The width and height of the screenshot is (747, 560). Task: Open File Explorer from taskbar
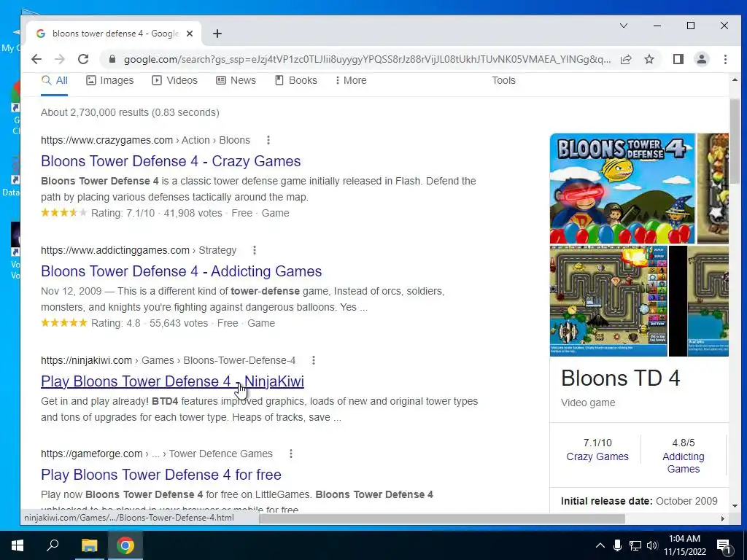[89, 545]
